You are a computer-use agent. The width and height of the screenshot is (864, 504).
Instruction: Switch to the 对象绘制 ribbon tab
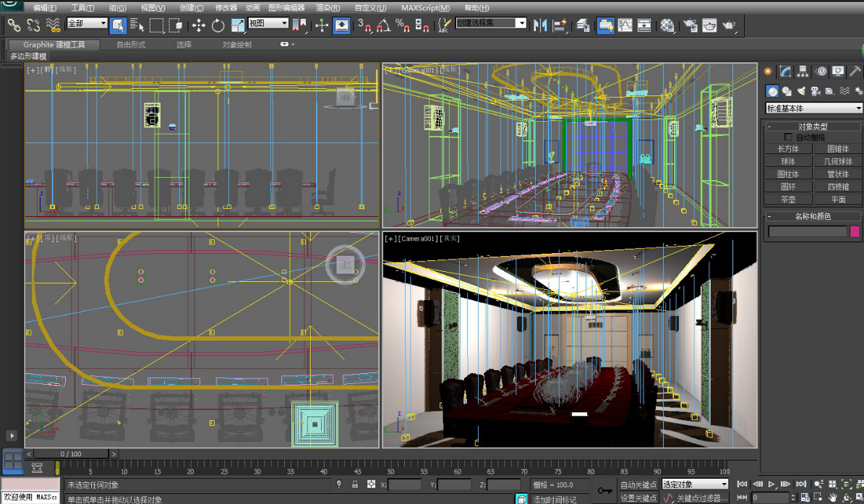(237, 45)
